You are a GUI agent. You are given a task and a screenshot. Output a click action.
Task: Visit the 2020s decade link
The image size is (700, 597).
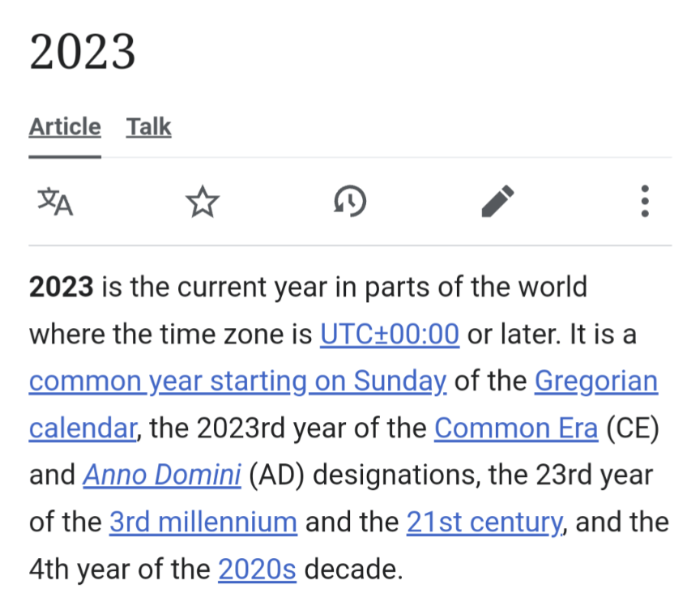(257, 569)
